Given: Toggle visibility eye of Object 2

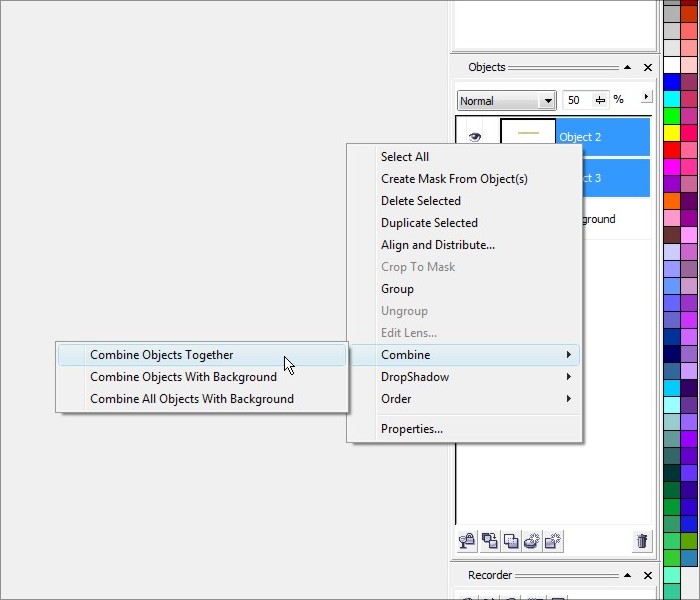Looking at the screenshot, I should 475,137.
